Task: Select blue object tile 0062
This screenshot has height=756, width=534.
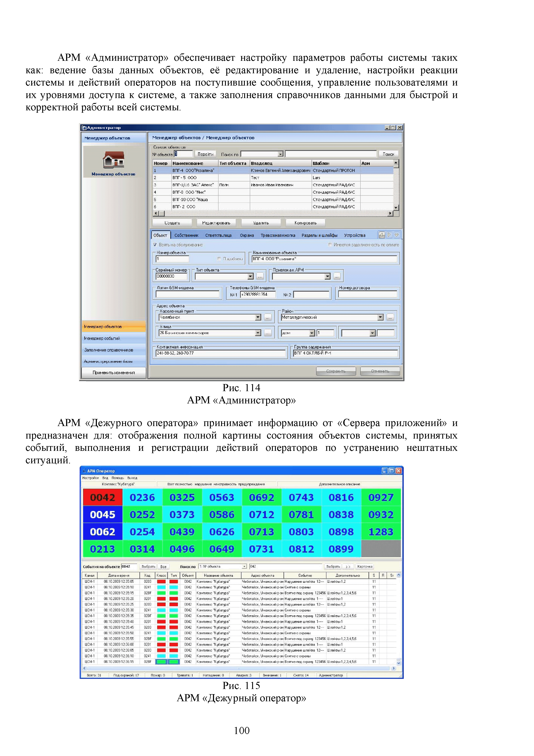Action: coord(102,531)
